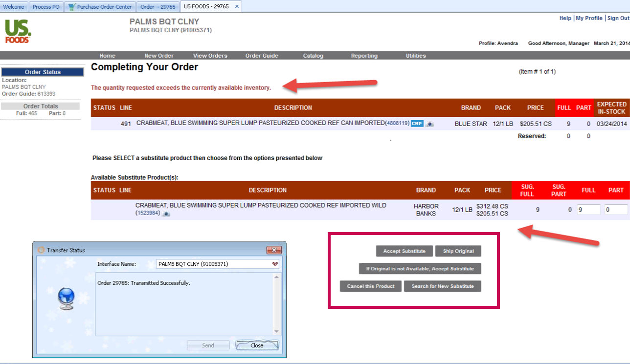This screenshot has width=630, height=364.
Task: Click the FULL quantity input for substitute
Action: click(x=588, y=210)
